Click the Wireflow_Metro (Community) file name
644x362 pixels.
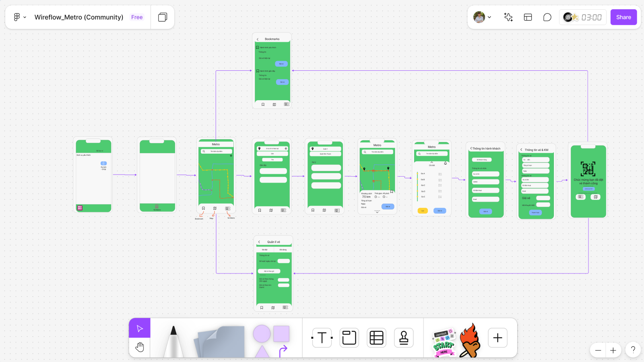pos(79,17)
